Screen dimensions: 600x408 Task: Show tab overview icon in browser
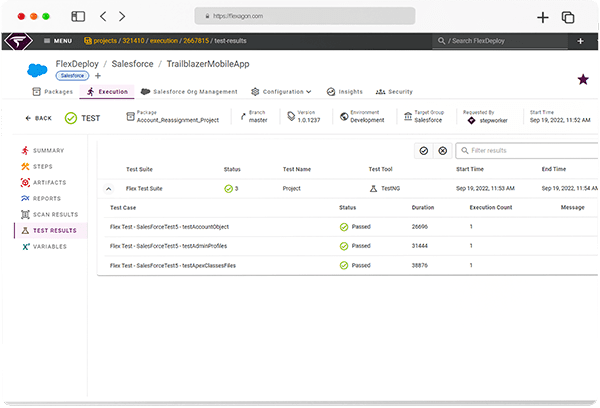(568, 17)
